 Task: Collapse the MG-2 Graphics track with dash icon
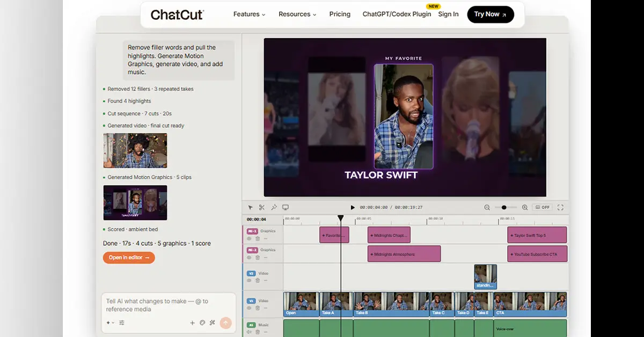tap(266, 258)
